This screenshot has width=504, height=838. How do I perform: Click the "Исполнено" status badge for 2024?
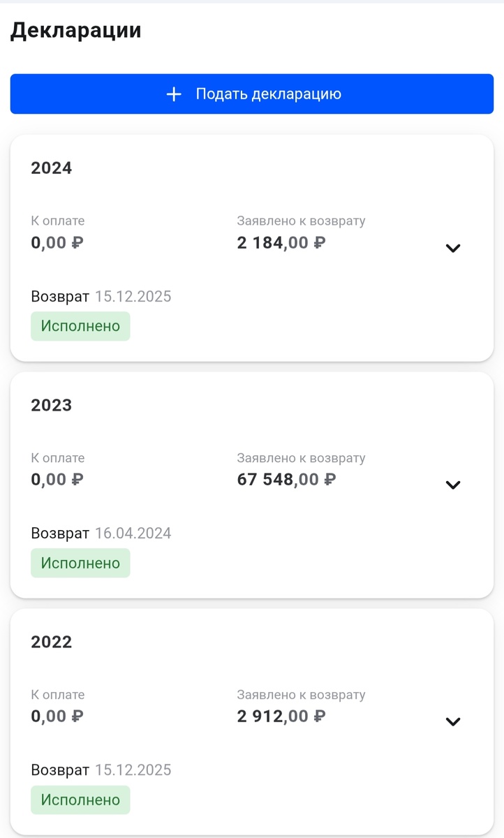click(80, 326)
